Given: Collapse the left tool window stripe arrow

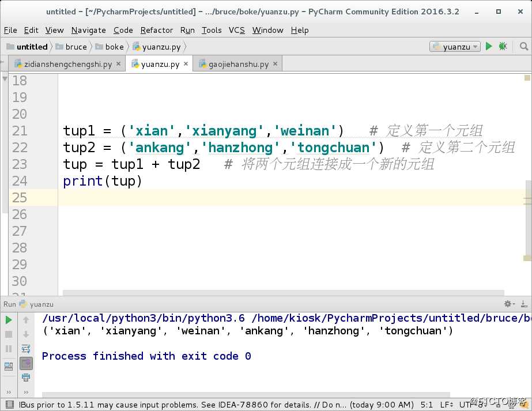Looking at the screenshot, I should tap(5, 79).
